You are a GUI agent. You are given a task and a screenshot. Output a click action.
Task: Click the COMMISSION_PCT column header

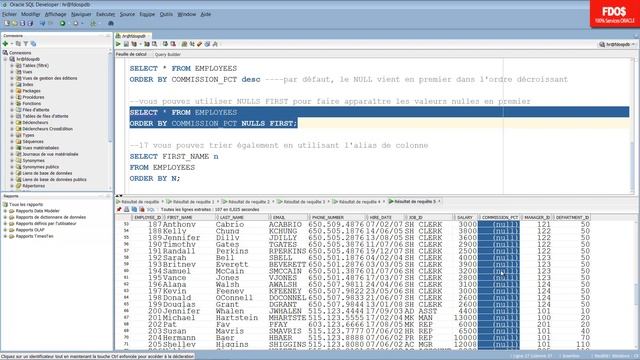[500, 218]
